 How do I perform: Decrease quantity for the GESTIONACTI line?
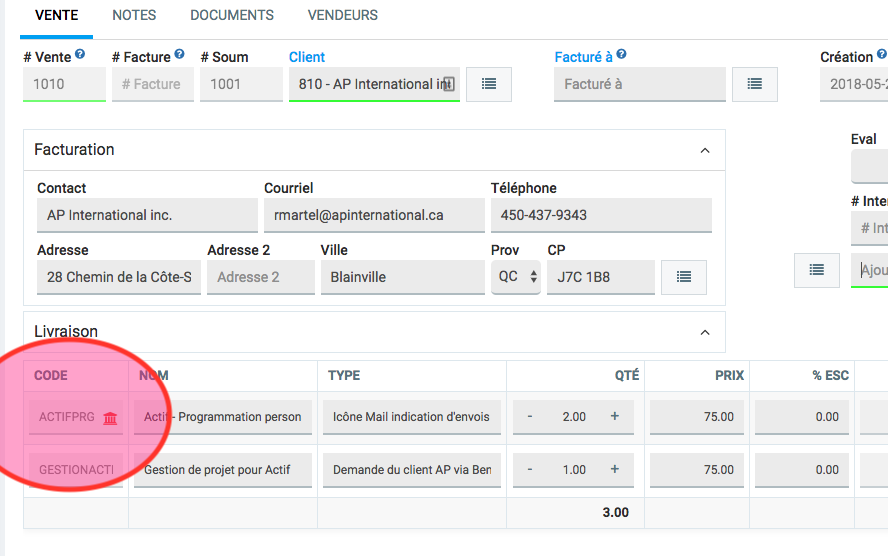530,469
